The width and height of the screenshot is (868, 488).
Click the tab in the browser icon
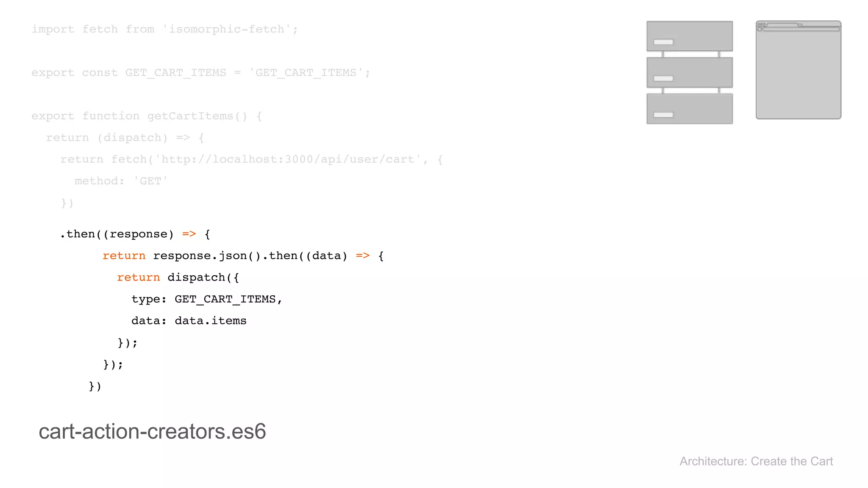point(782,25)
